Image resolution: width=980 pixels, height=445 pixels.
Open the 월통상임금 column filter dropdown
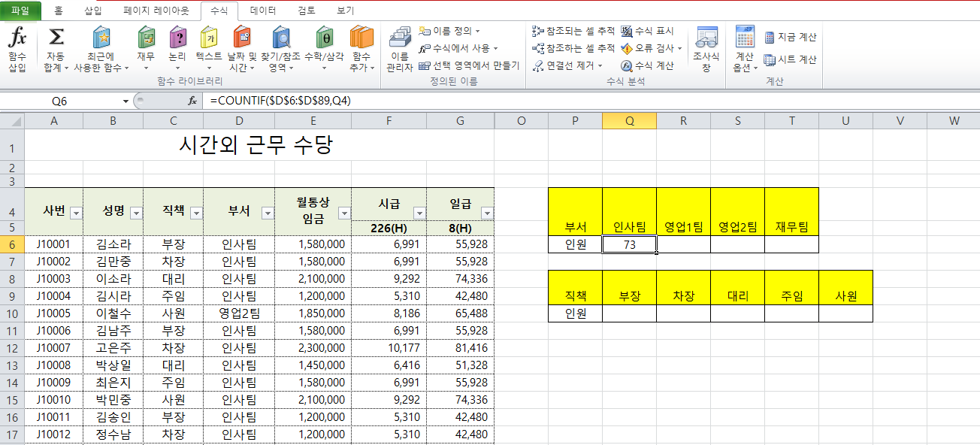pyautogui.click(x=343, y=213)
